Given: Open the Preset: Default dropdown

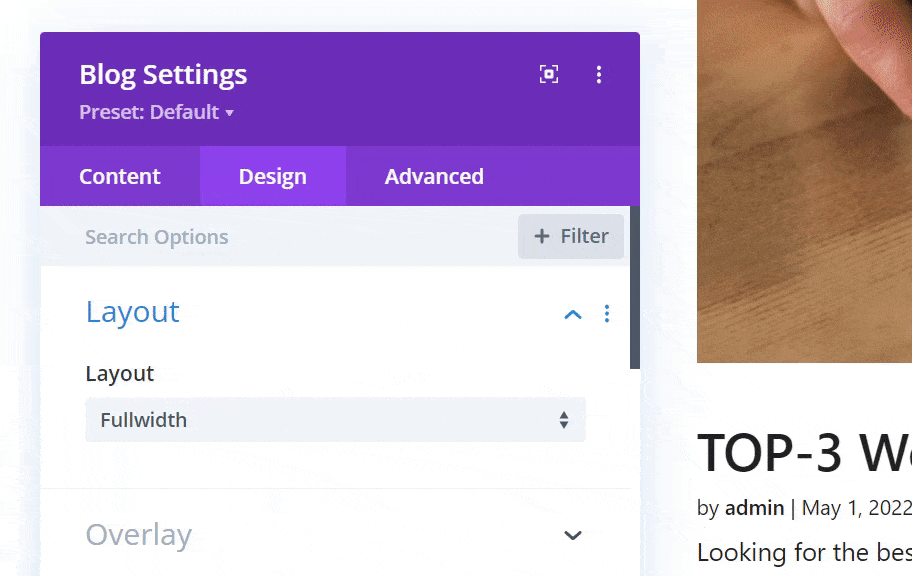Looking at the screenshot, I should point(156,112).
